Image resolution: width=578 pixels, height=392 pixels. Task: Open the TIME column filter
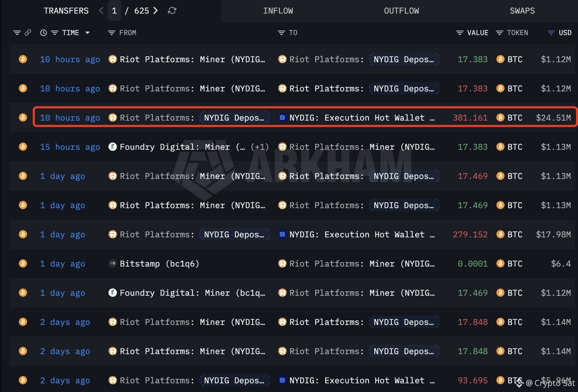pos(55,33)
